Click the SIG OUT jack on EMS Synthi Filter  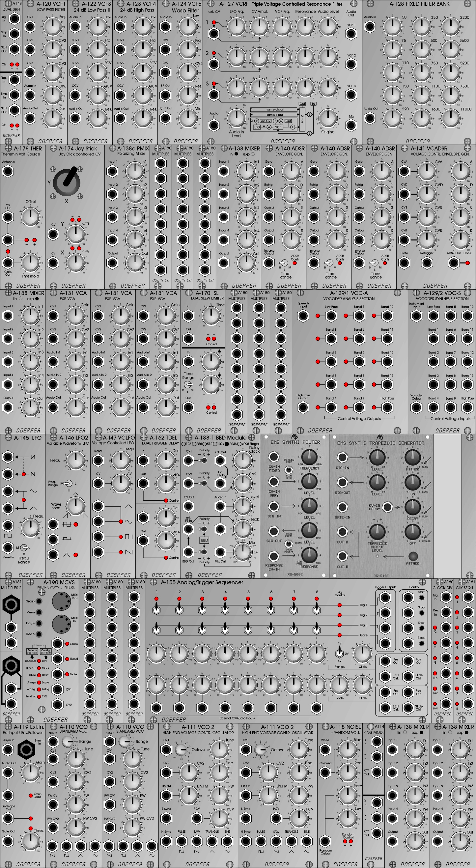click(273, 531)
